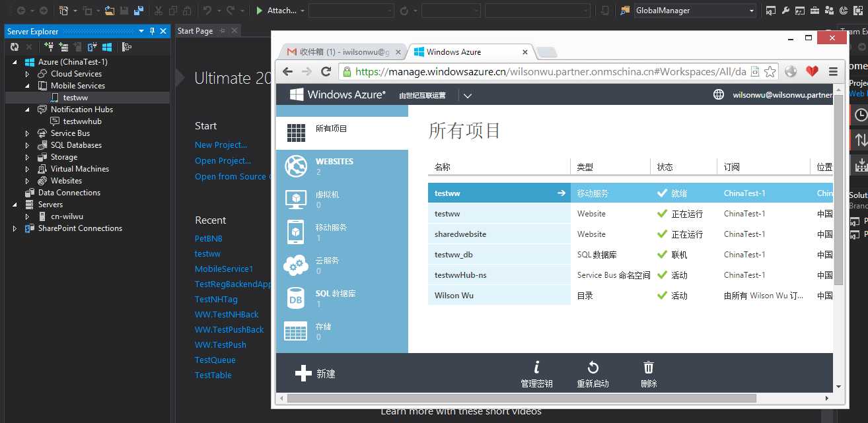Toggle pin on the Start Page tab

(223, 31)
